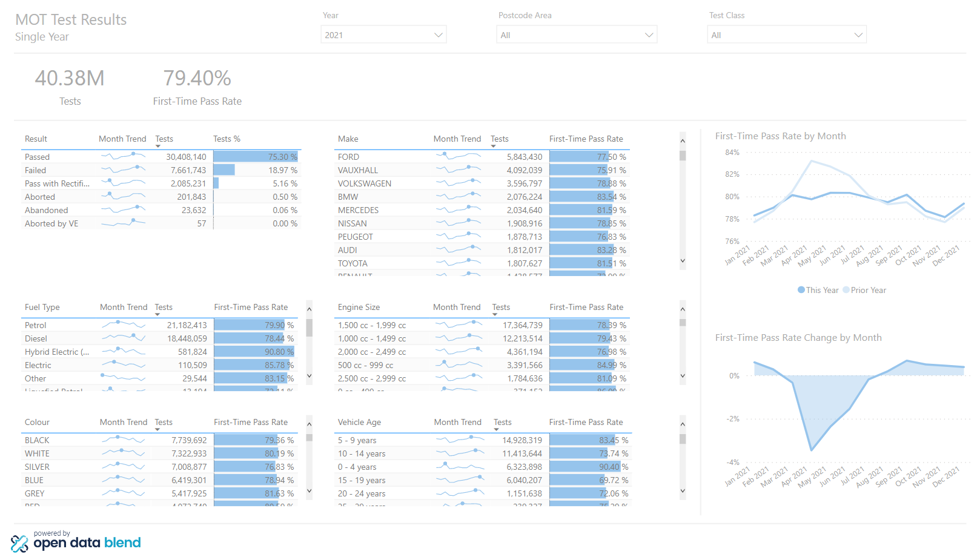Screen dimensions: 980x560
Task: Sort Result table by Tests % header
Action: 227,139
